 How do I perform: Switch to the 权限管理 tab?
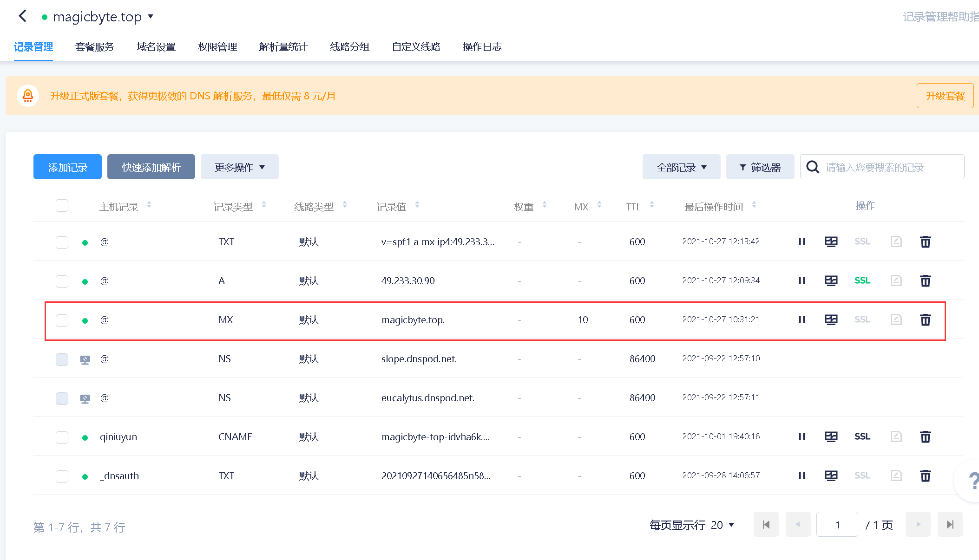(217, 47)
